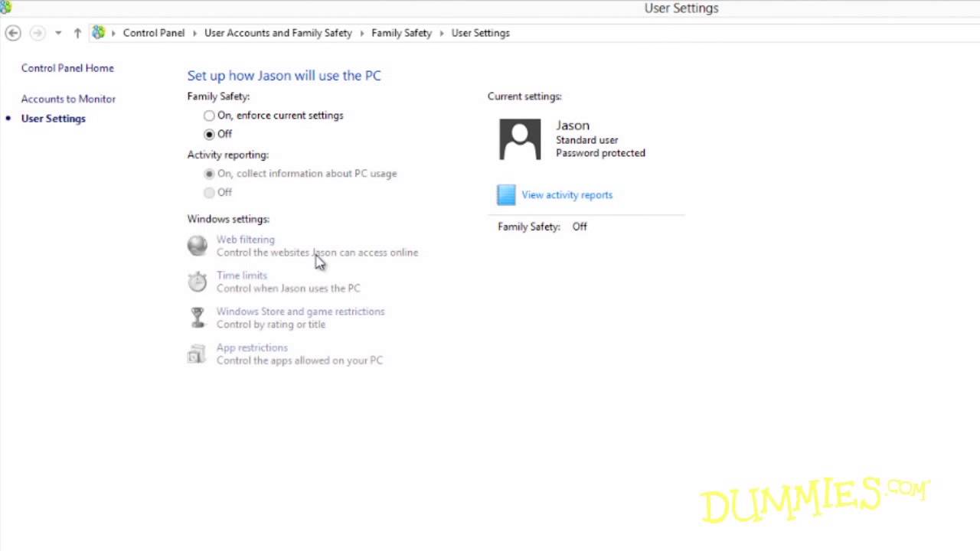980x551 pixels.
Task: Click the 'Family Safety: Off' status text
Action: (543, 227)
